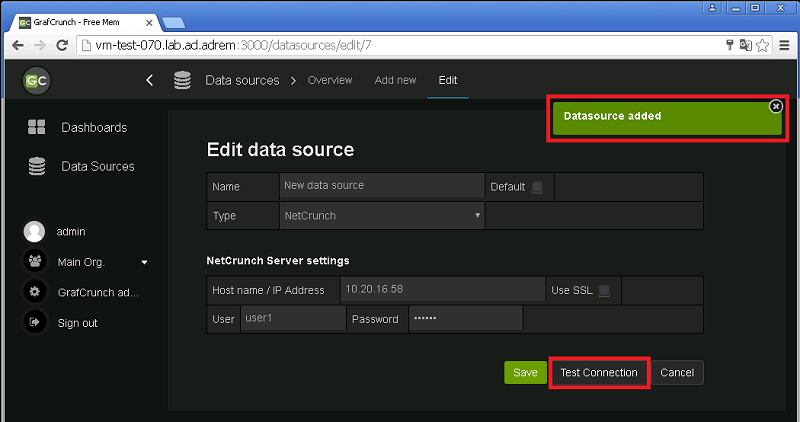
Task: Select the Edit tab
Action: 448,80
